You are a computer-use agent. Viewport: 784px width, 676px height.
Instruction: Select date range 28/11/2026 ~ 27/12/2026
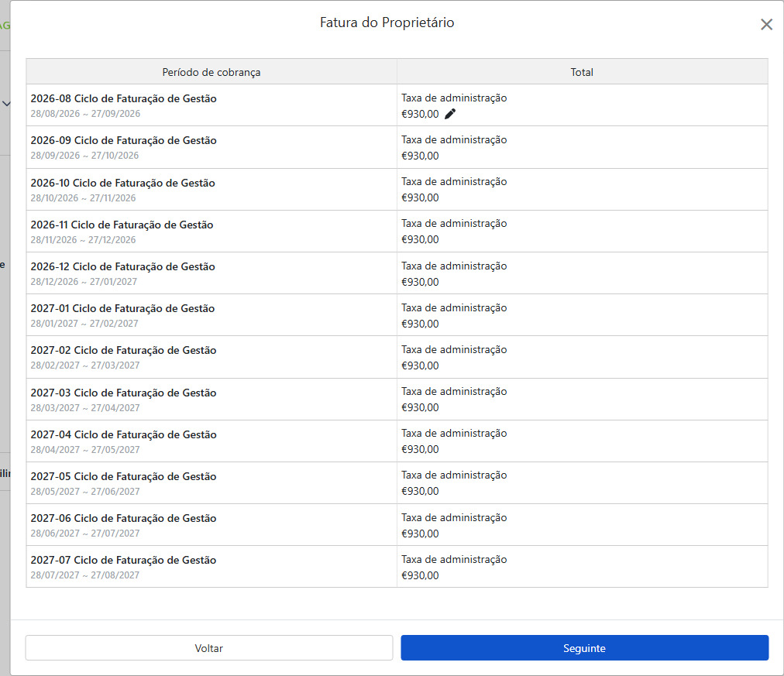click(83, 240)
